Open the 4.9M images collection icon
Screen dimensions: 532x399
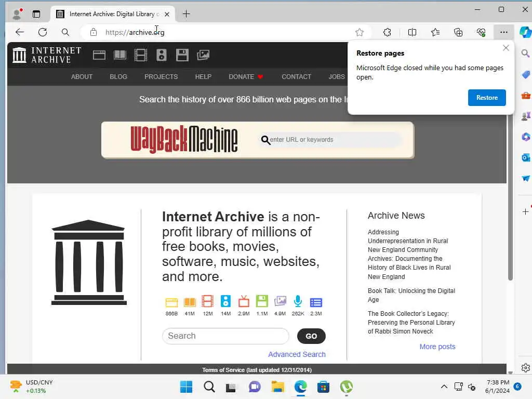(x=280, y=301)
